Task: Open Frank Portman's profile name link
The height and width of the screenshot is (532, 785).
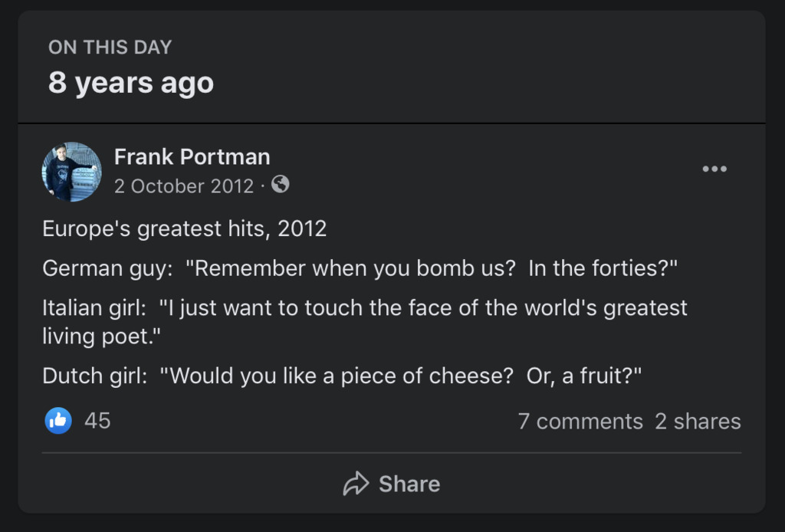Action: click(192, 157)
